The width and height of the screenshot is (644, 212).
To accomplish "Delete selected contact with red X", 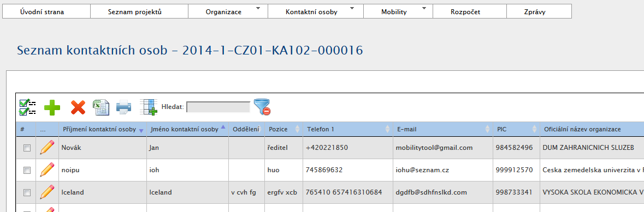I will click(78, 107).
